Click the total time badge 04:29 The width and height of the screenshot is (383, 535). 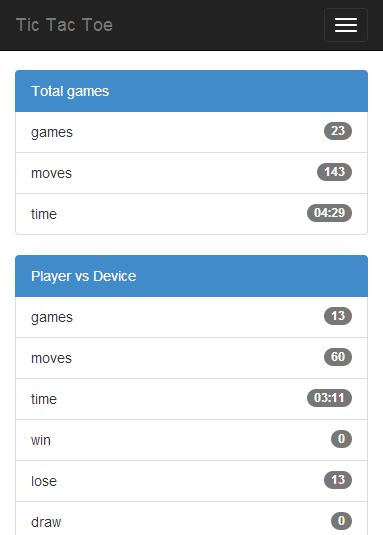[329, 213]
